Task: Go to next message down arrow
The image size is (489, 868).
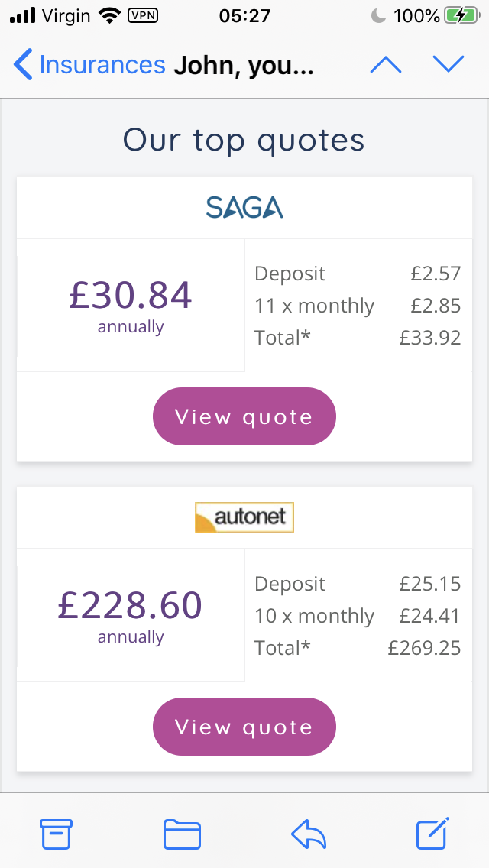Action: pyautogui.click(x=449, y=65)
